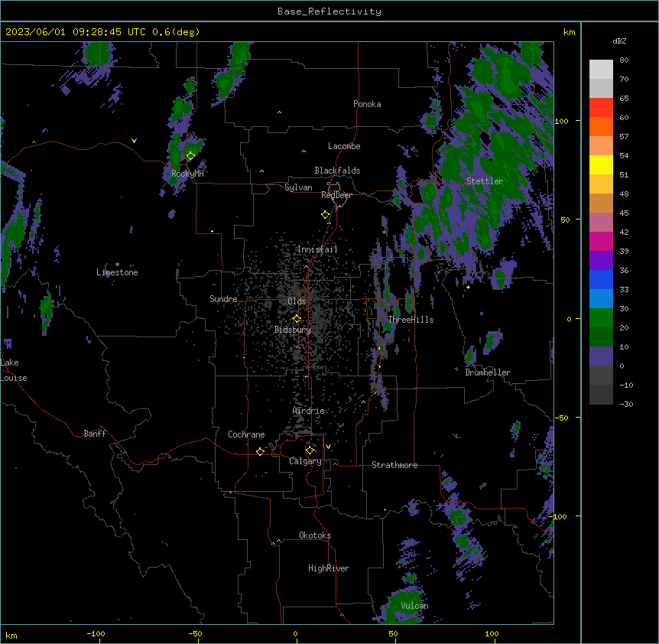659x644 pixels.
Task: Click yellow diamond marker above Calgary label
Action: (x=310, y=450)
